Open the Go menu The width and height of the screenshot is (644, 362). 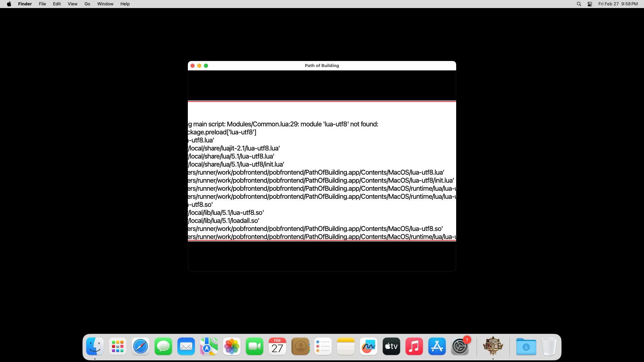(x=87, y=4)
